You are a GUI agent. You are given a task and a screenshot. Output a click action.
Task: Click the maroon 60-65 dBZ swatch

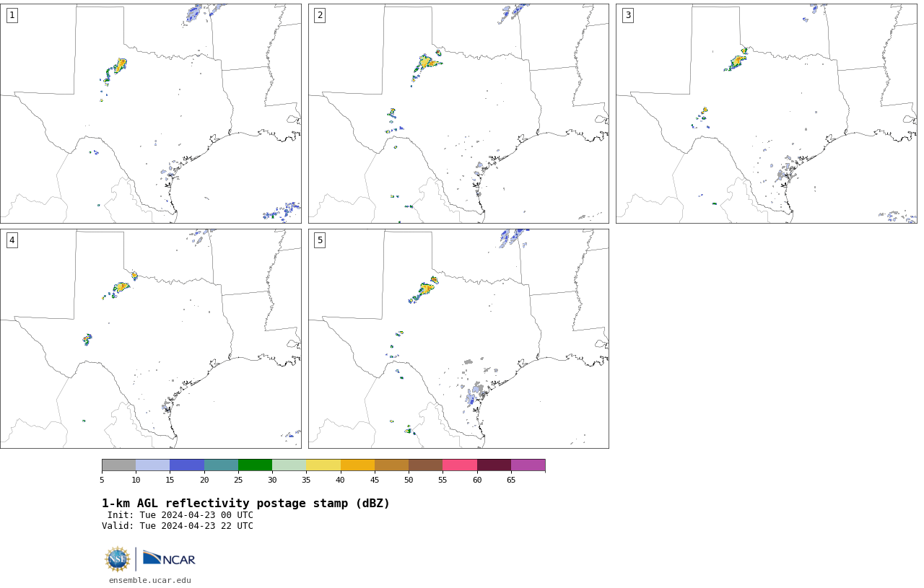494,465
